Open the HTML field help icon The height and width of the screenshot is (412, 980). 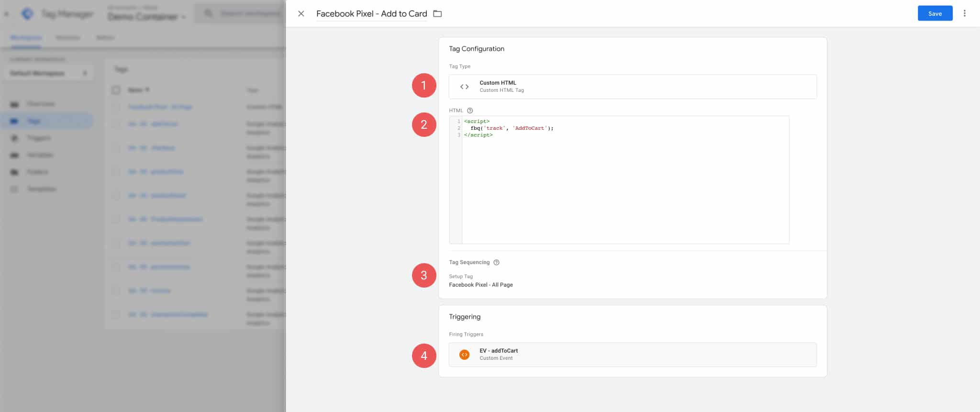[x=470, y=111]
